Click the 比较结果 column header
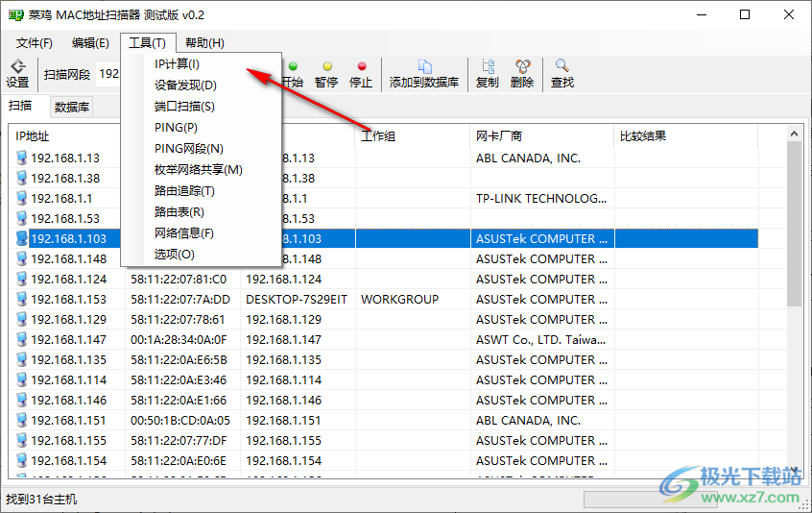 click(x=643, y=136)
